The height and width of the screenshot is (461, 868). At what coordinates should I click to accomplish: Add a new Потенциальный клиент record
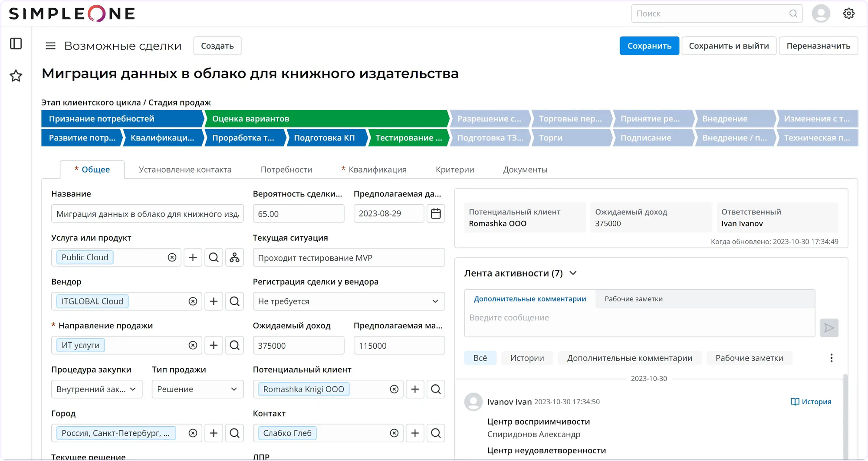(415, 389)
